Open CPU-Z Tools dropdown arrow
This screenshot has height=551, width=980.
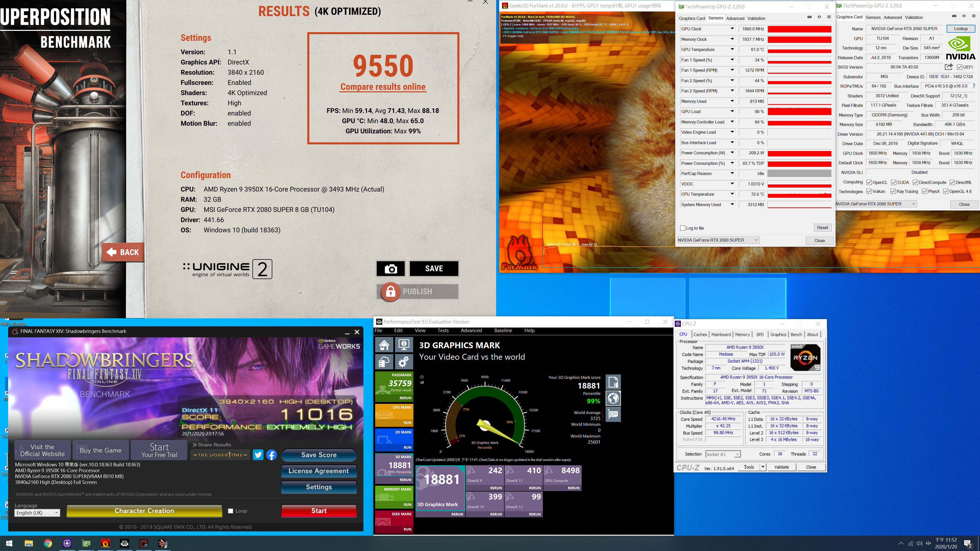(763, 467)
